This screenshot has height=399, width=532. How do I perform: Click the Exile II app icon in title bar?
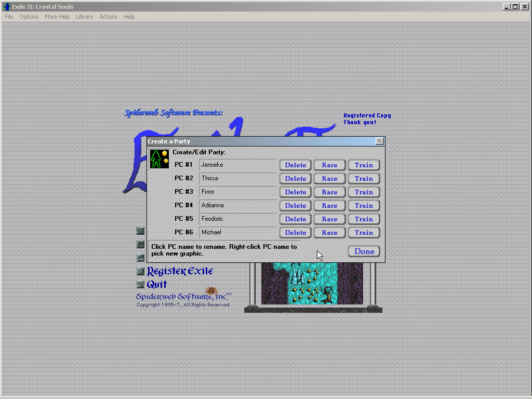click(x=7, y=6)
